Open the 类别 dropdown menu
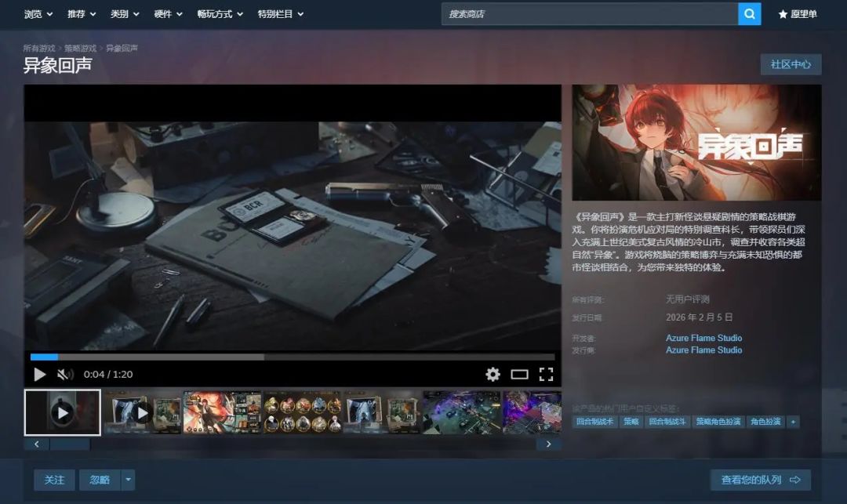The width and height of the screenshot is (847, 504). [125, 14]
